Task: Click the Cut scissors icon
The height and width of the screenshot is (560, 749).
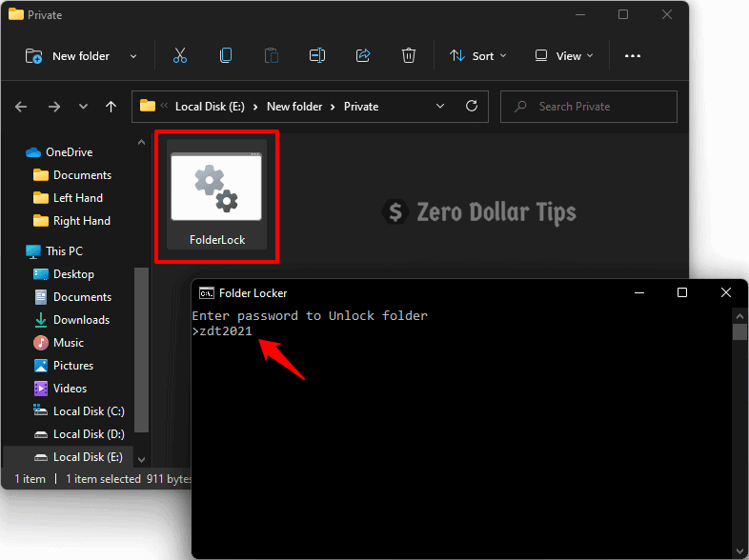Action: click(x=179, y=56)
